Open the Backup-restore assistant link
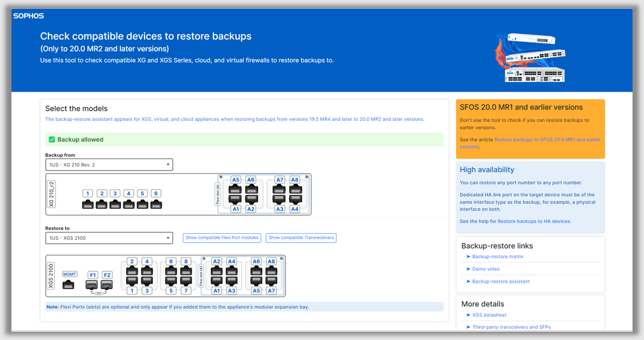 (501, 281)
